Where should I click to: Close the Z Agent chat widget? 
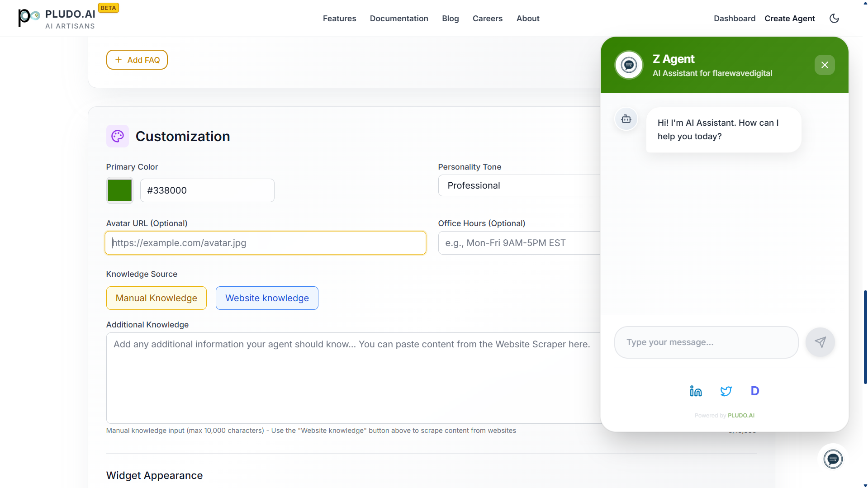(824, 65)
